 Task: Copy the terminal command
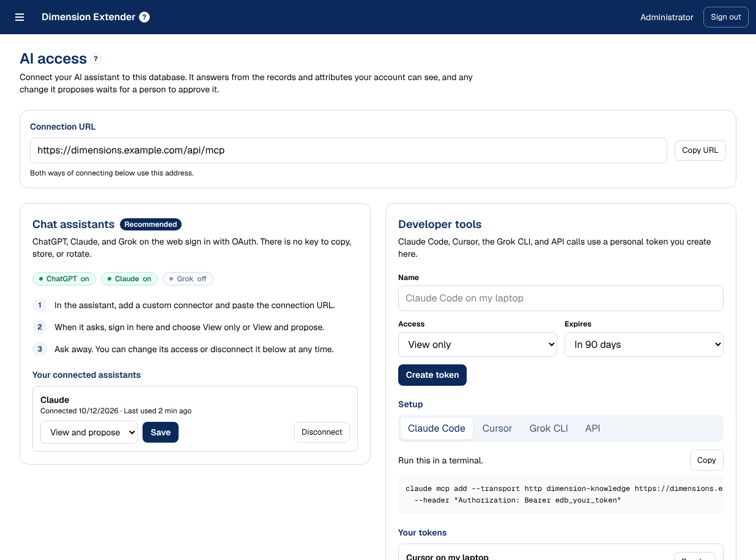[x=706, y=460]
